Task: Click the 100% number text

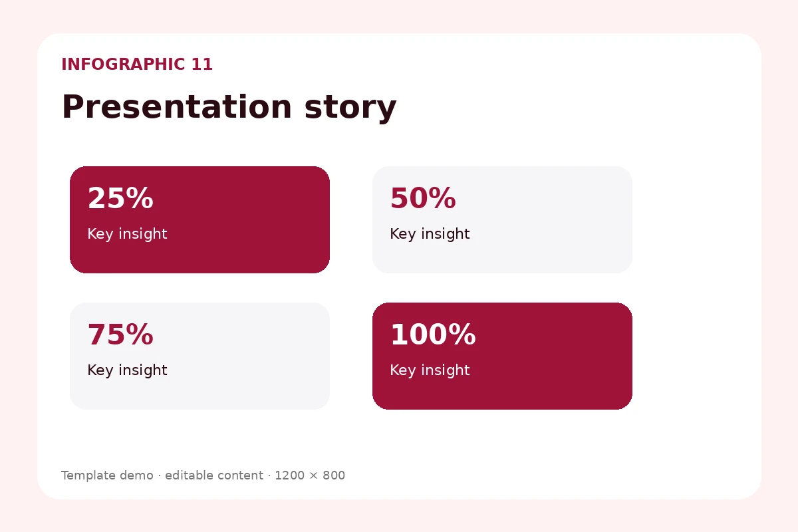Action: pos(433,334)
